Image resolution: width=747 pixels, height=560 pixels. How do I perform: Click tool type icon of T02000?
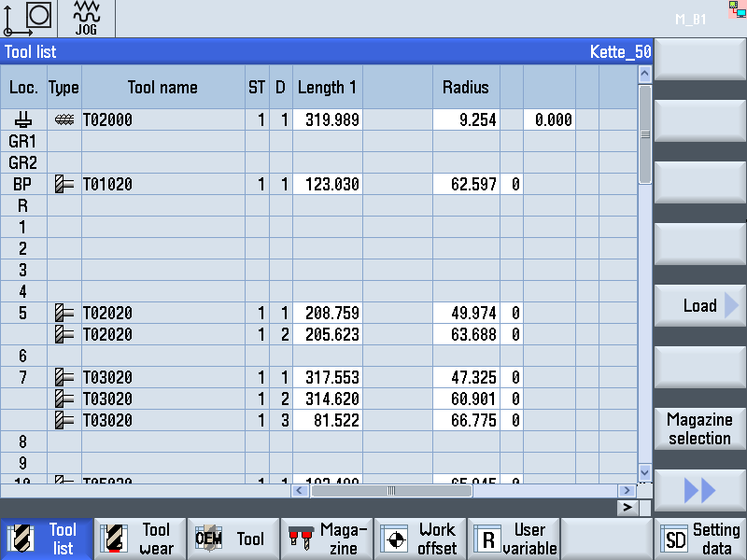(64, 120)
